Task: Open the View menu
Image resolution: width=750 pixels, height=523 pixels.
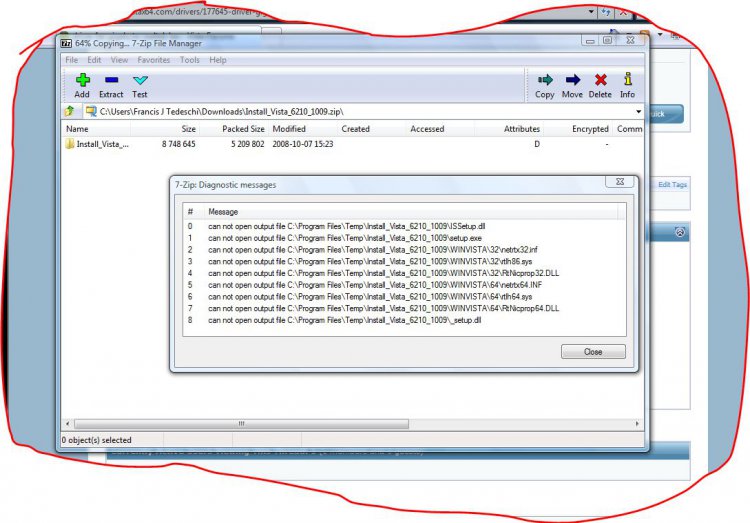Action: coord(119,60)
